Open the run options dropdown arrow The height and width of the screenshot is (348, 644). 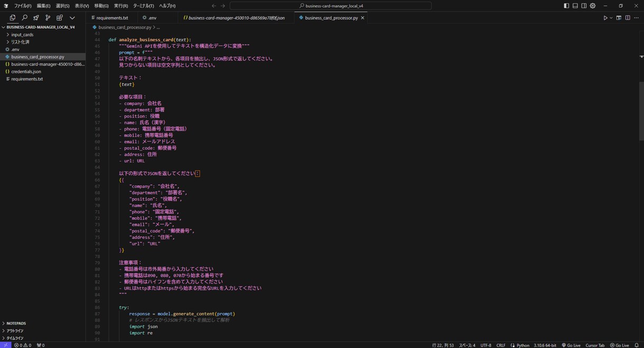point(611,18)
